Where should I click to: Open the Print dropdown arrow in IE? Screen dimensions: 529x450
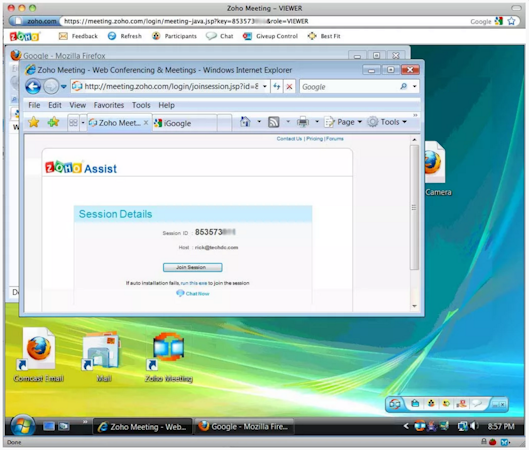click(317, 121)
